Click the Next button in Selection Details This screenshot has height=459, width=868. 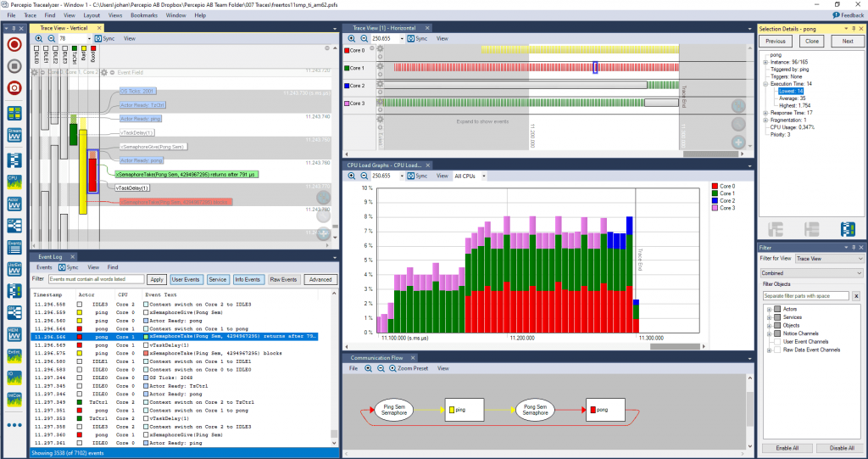(847, 41)
